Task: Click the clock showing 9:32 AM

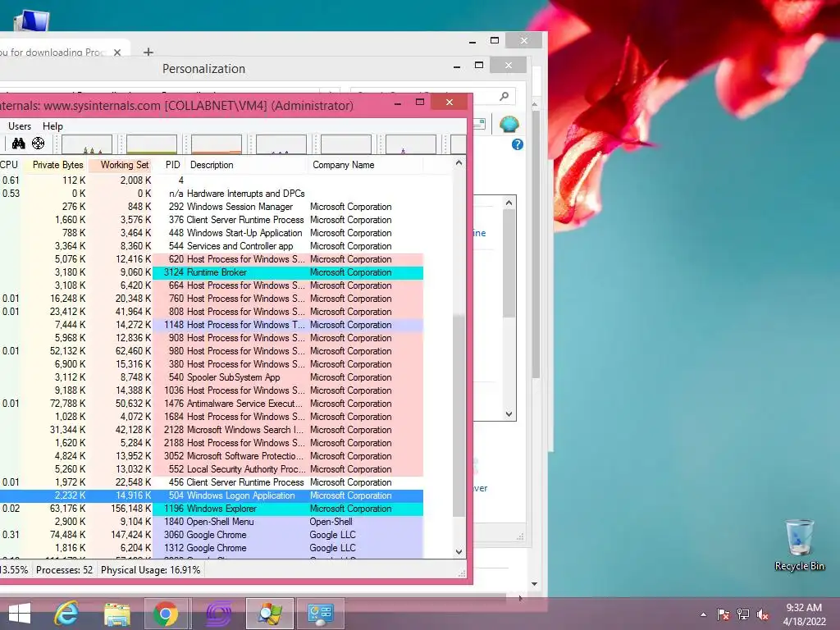Action: 804,608
